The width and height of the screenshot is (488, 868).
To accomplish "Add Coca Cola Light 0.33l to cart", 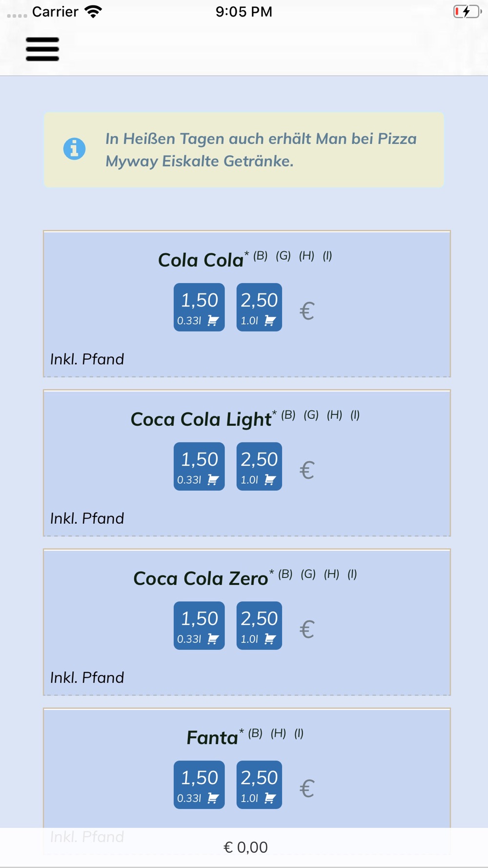I will (x=199, y=466).
